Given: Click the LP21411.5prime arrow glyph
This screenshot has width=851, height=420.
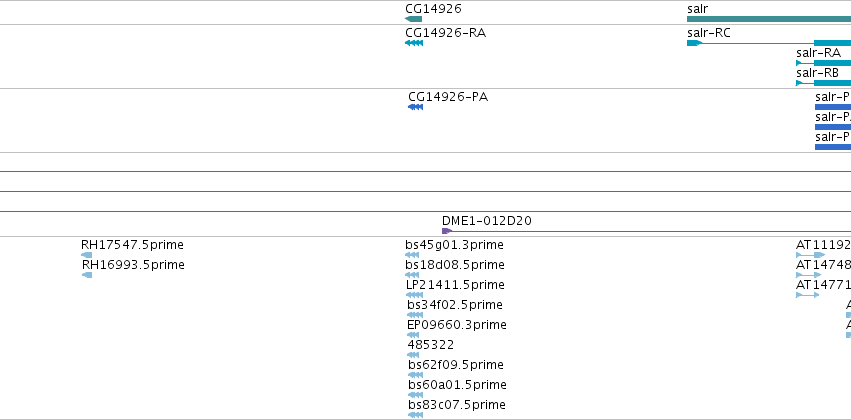Looking at the screenshot, I should (414, 295).
